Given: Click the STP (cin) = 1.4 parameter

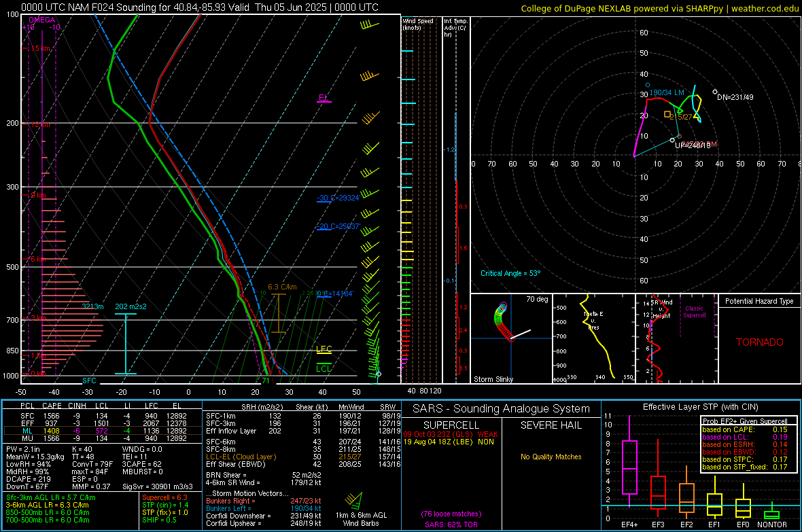Looking at the screenshot, I should coord(165,505).
